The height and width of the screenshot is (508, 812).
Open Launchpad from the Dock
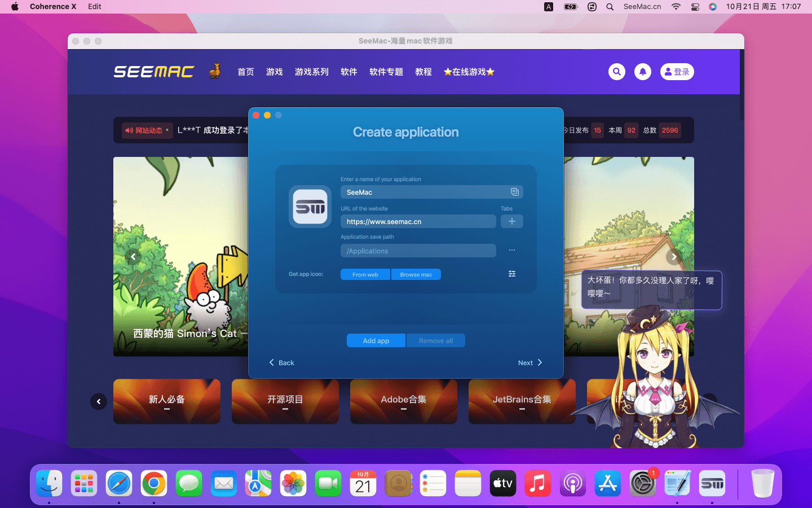click(84, 484)
